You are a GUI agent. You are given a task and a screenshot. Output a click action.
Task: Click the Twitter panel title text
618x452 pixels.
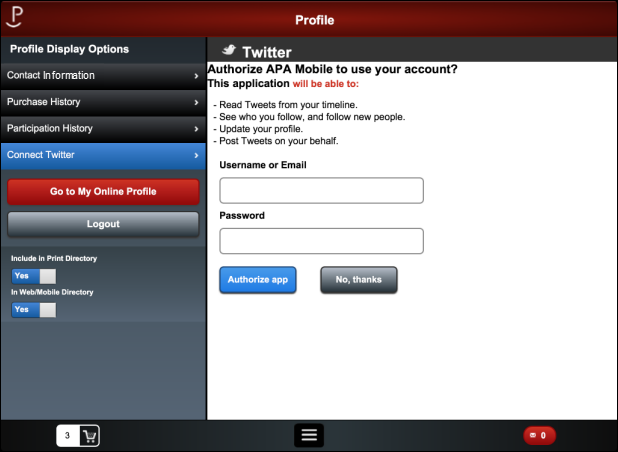[267, 52]
